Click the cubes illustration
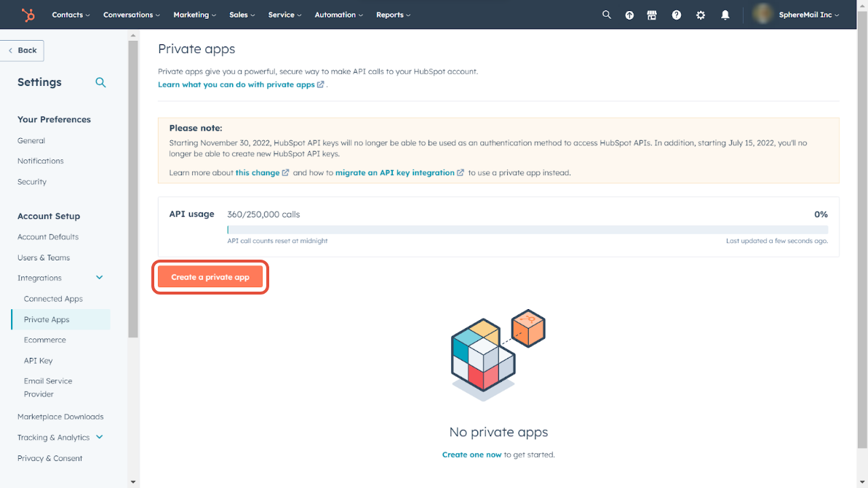This screenshot has height=488, width=868. point(498,355)
